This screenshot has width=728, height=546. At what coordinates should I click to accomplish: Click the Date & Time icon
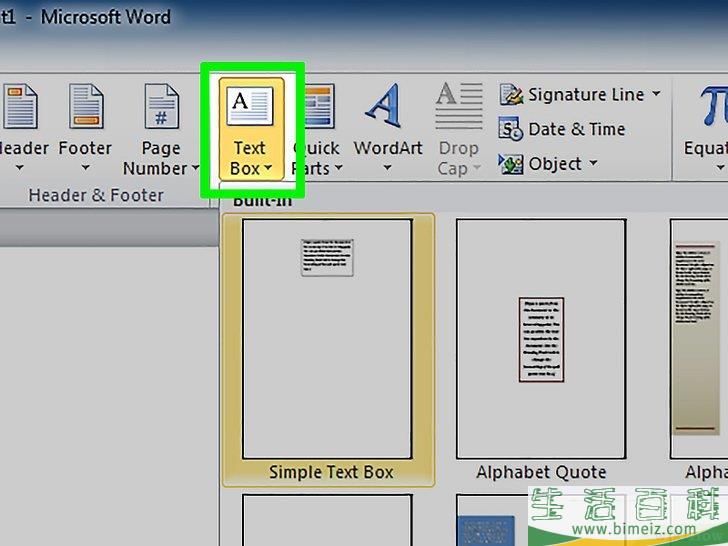tap(511, 129)
